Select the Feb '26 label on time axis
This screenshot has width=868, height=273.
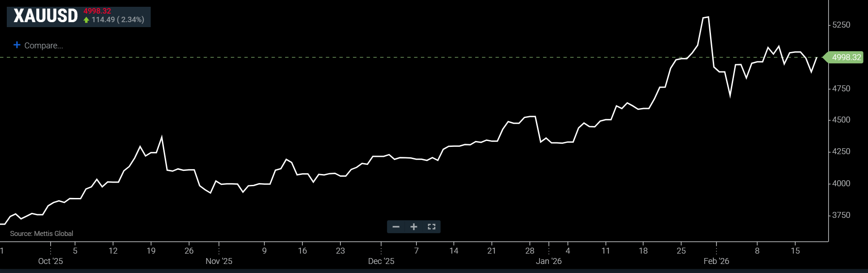[x=716, y=261]
